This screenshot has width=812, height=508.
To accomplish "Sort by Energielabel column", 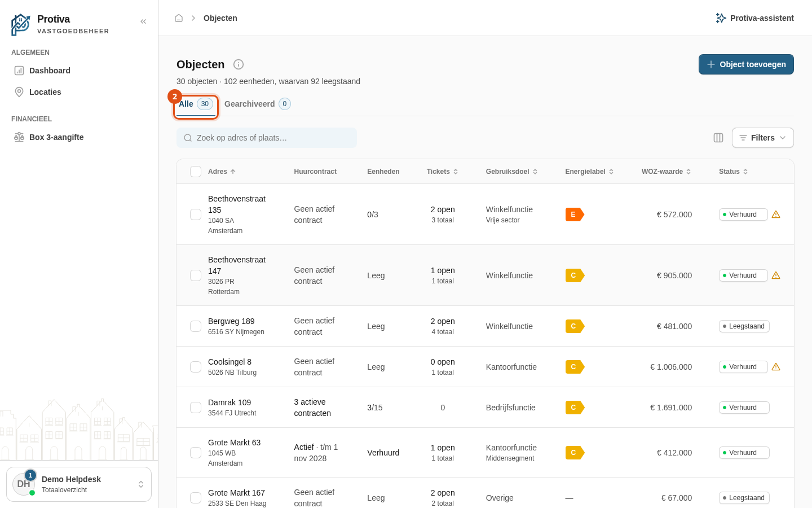I will coord(589,172).
